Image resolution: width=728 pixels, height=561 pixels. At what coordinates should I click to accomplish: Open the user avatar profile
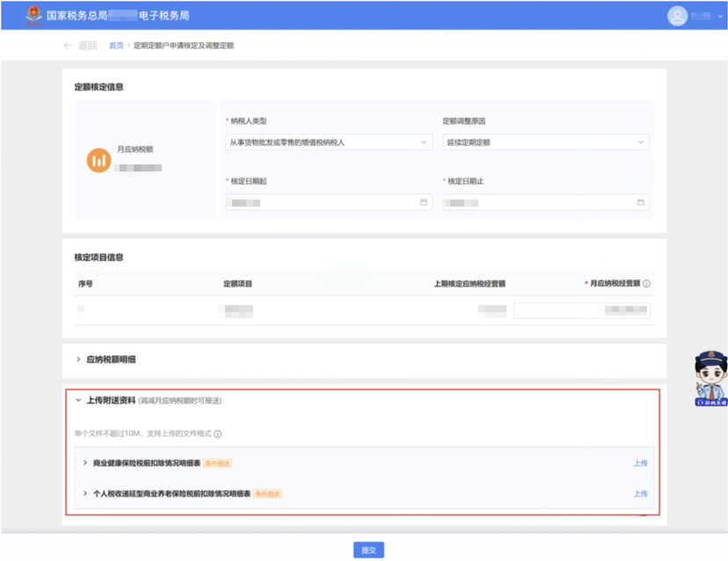pyautogui.click(x=676, y=16)
